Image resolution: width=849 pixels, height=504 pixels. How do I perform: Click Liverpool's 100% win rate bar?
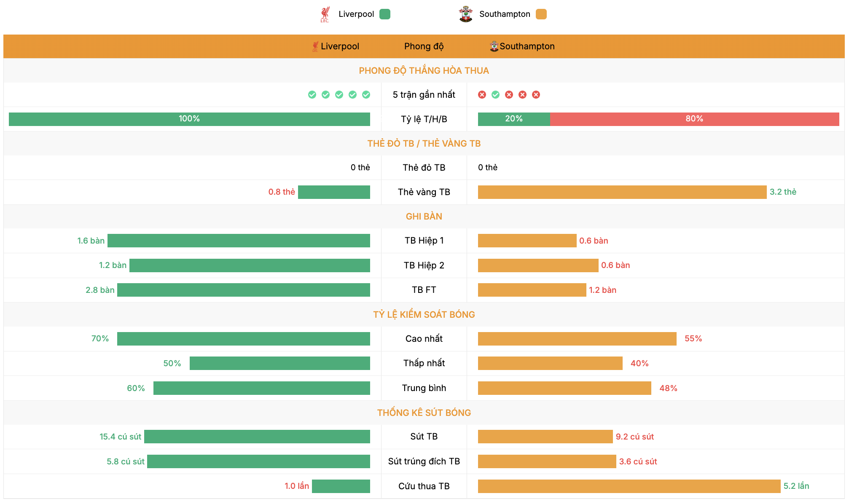coord(189,119)
